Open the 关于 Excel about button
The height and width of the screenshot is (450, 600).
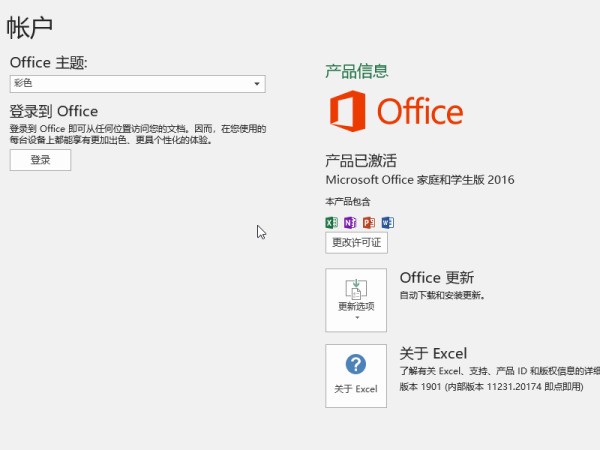(356, 376)
